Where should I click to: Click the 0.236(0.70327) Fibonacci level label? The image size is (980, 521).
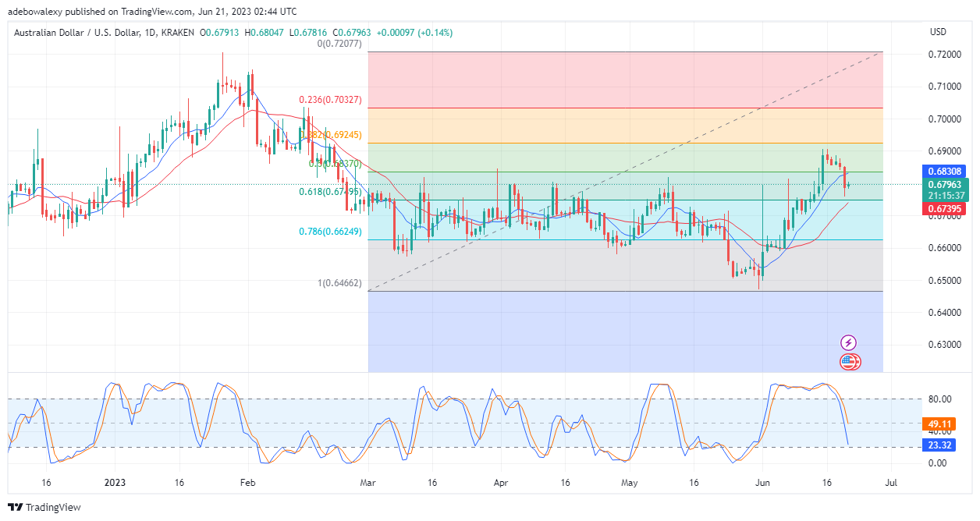pos(332,100)
